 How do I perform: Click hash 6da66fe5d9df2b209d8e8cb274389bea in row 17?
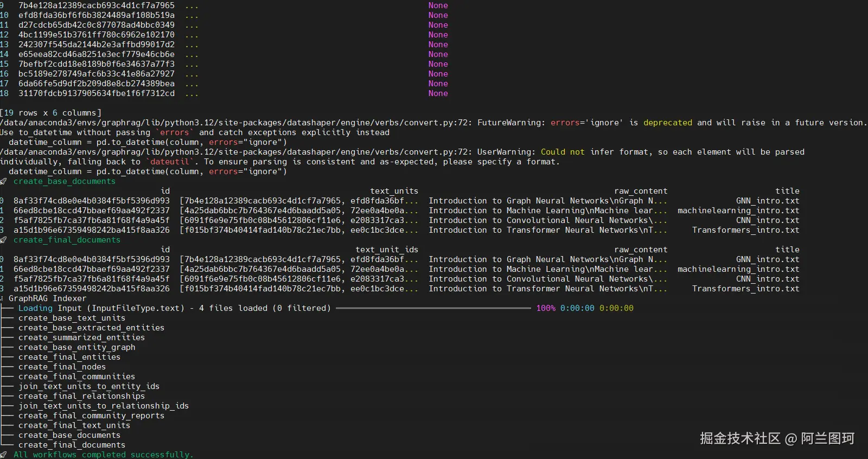tap(97, 84)
